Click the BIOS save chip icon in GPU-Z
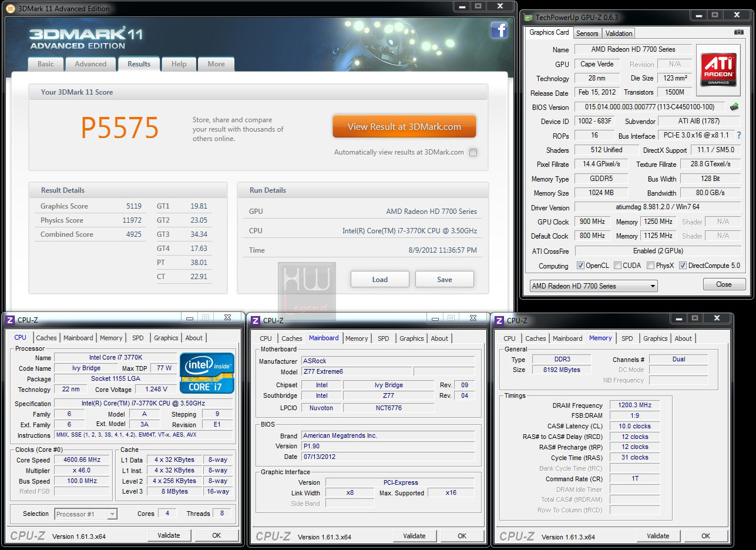 click(x=734, y=107)
